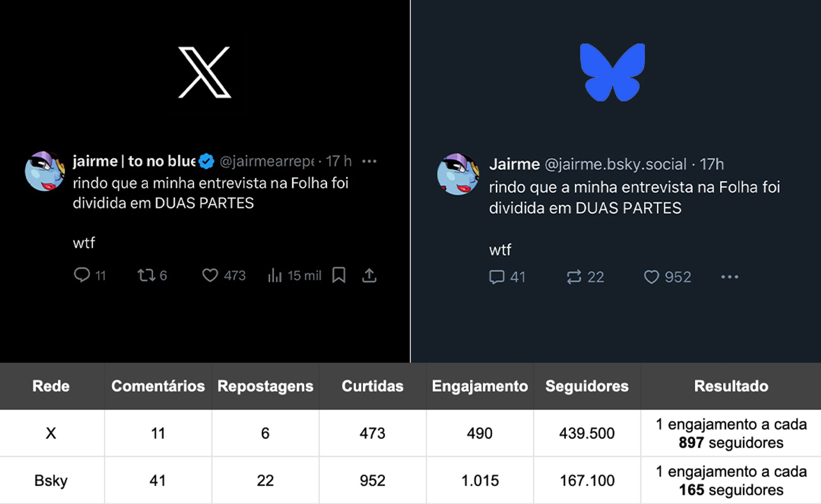Repost the Bluesky post showing 22
Viewport: 821px width, 504px height.
pyautogui.click(x=585, y=277)
